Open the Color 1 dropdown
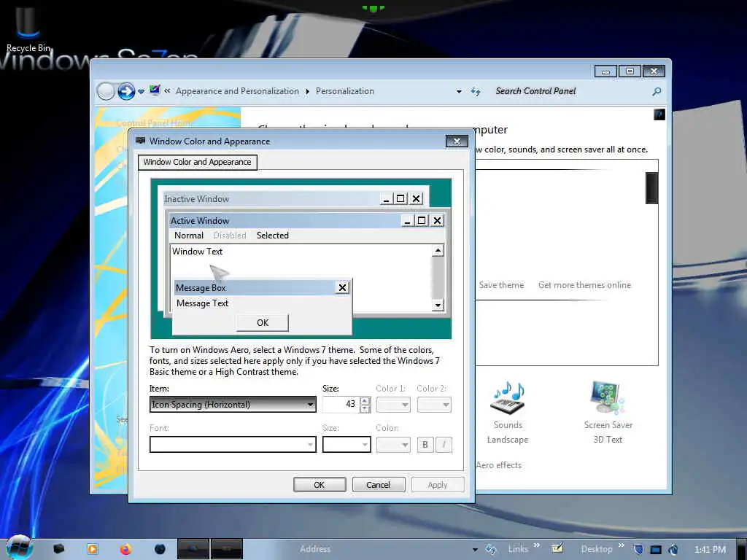This screenshot has width=747, height=560. point(393,405)
